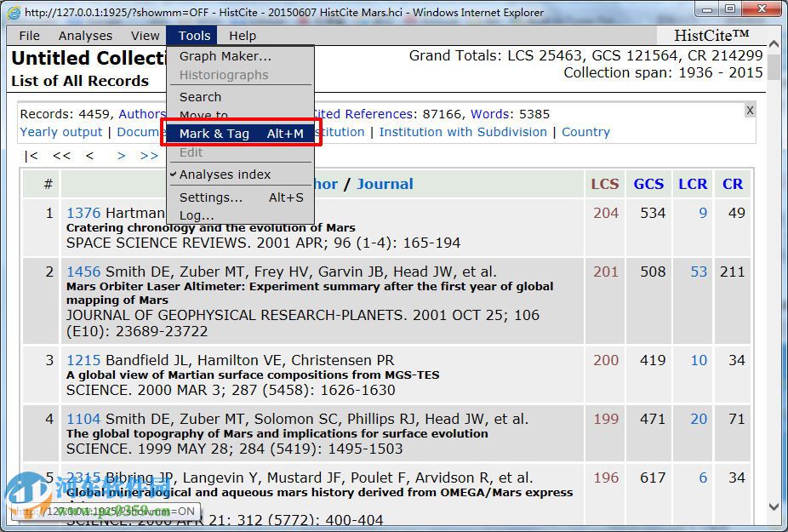
Task: Open record 1456 by Smith DE
Action: click(83, 272)
